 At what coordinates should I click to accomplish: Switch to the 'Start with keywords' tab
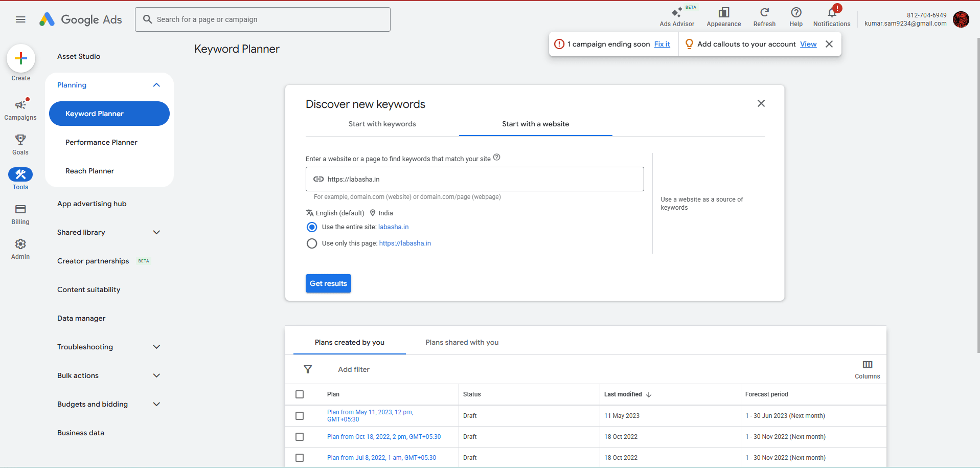(382, 124)
